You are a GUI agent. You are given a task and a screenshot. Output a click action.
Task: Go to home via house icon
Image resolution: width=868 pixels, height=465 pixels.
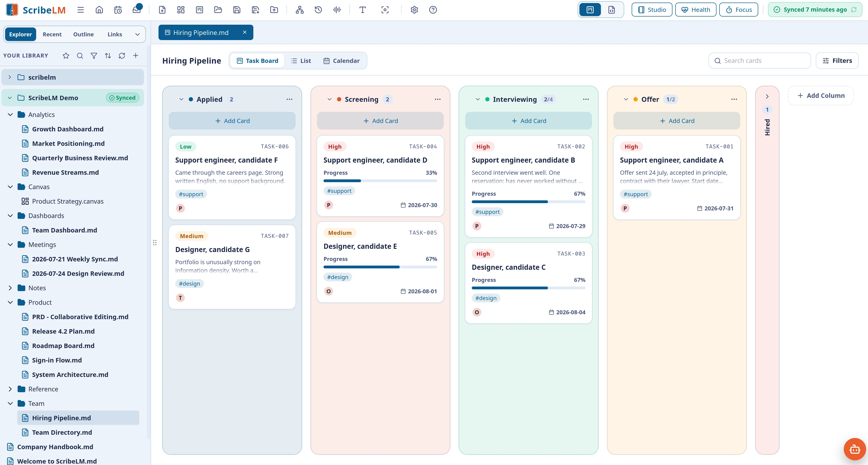(99, 10)
